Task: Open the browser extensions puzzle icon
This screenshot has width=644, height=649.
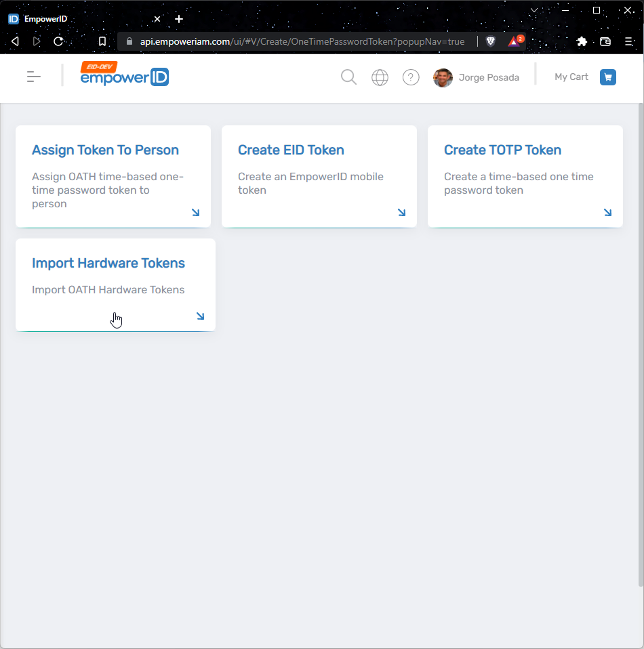Action: 582,41
